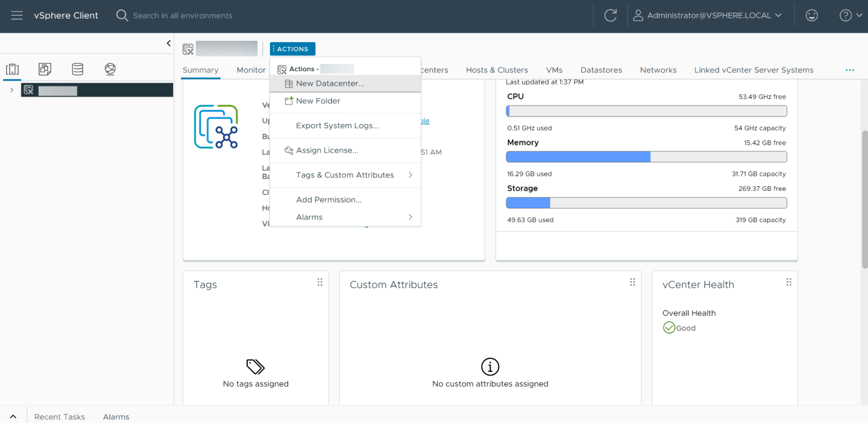The height and width of the screenshot is (423, 868).
Task: Click the smiley feedback icon
Action: (x=812, y=16)
